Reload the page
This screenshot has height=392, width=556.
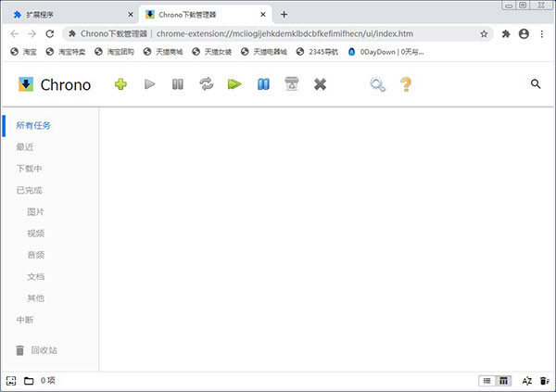tap(50, 33)
